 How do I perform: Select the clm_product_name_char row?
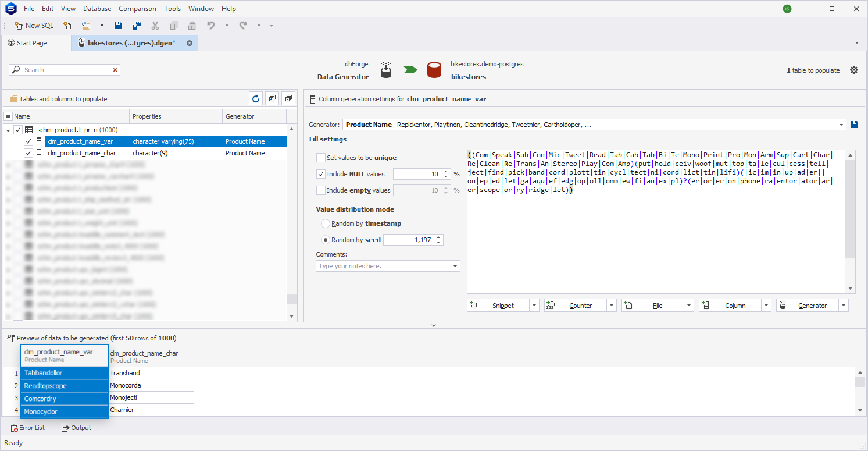[x=166, y=153]
